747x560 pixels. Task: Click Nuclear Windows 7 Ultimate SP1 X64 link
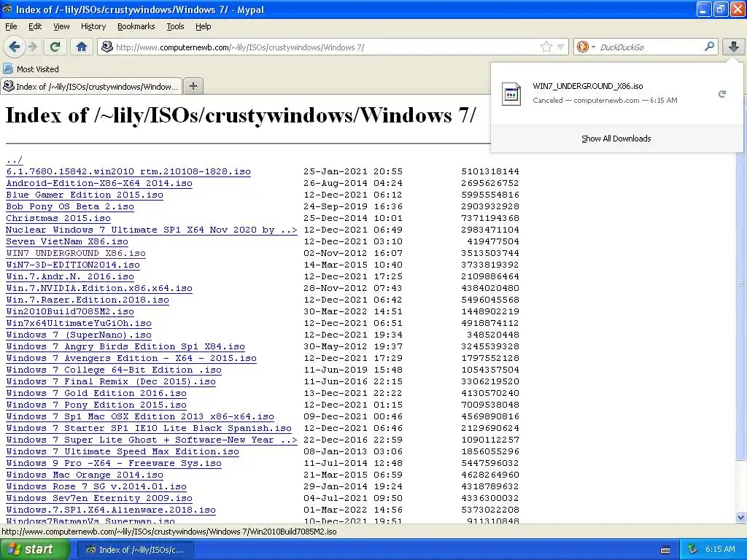coord(152,230)
